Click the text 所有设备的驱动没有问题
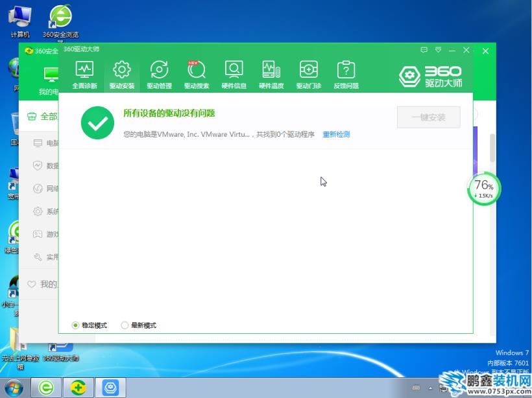 click(169, 113)
